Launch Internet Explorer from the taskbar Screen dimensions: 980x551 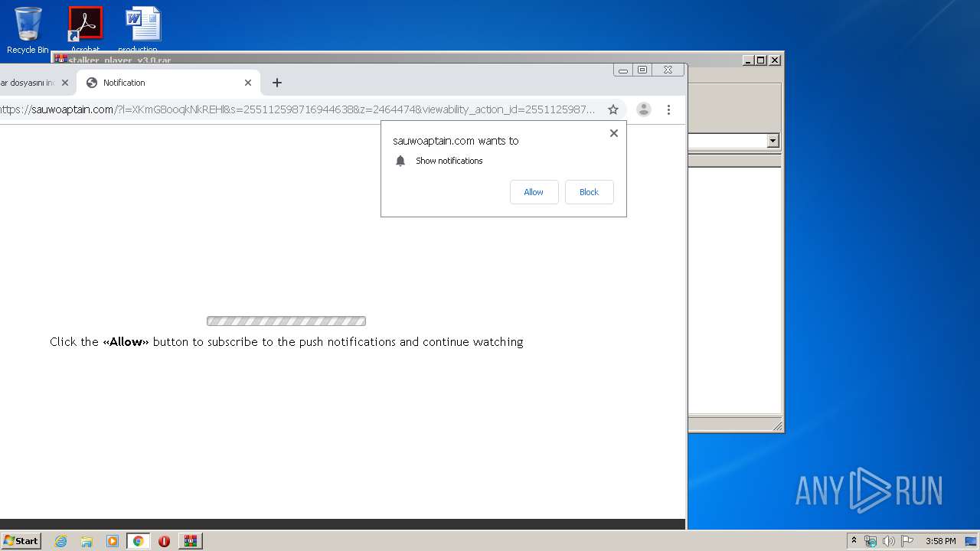61,541
